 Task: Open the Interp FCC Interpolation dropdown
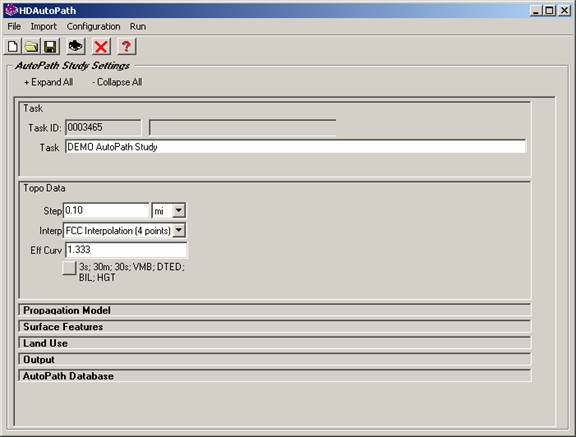coord(125,231)
